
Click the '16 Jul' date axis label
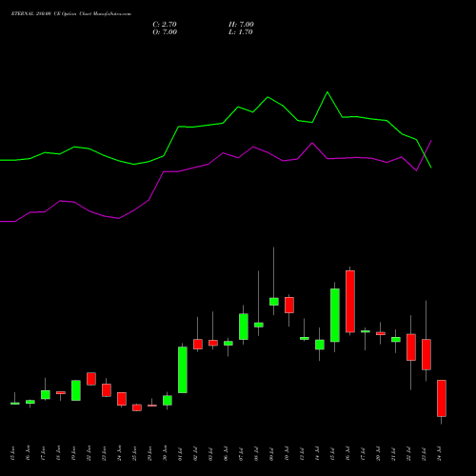pos(347,453)
